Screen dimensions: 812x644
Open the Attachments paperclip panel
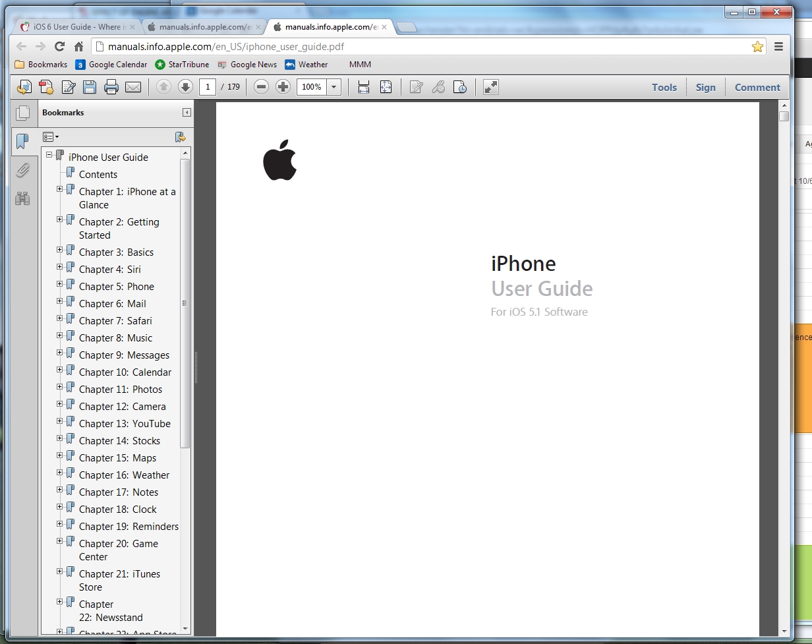click(23, 170)
